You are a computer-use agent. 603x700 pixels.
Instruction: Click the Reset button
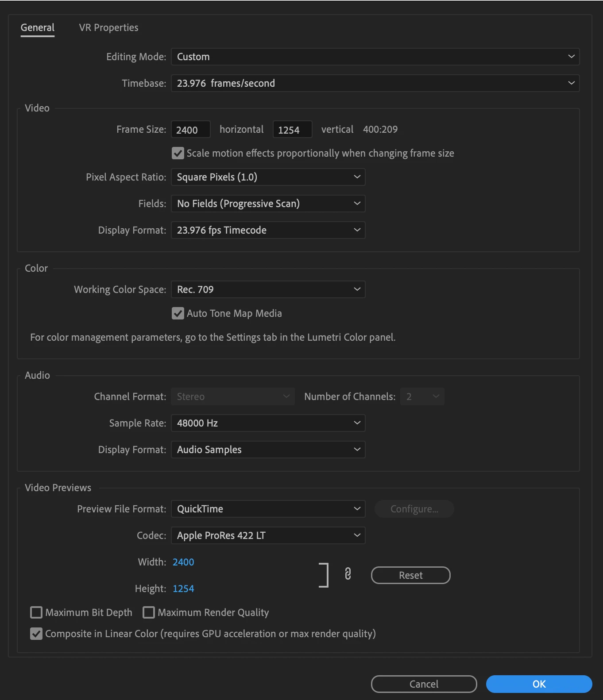(x=411, y=575)
